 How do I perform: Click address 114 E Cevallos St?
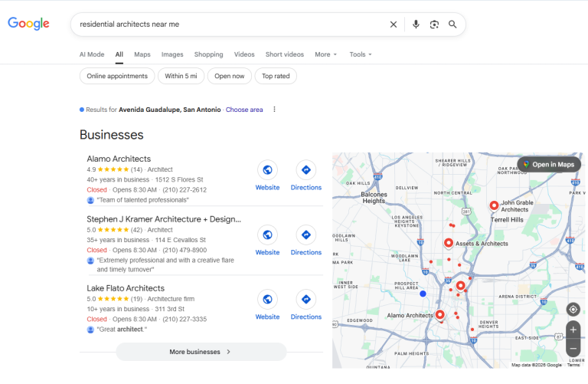[x=181, y=240]
